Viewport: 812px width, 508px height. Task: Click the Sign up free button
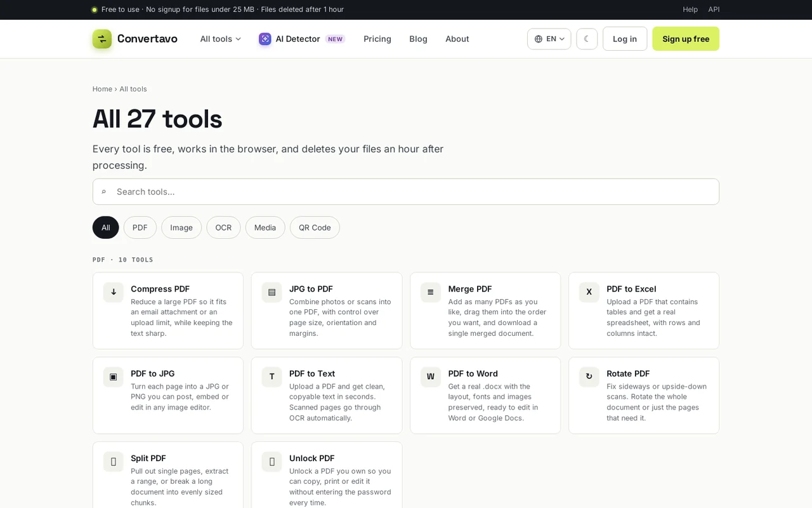click(686, 39)
